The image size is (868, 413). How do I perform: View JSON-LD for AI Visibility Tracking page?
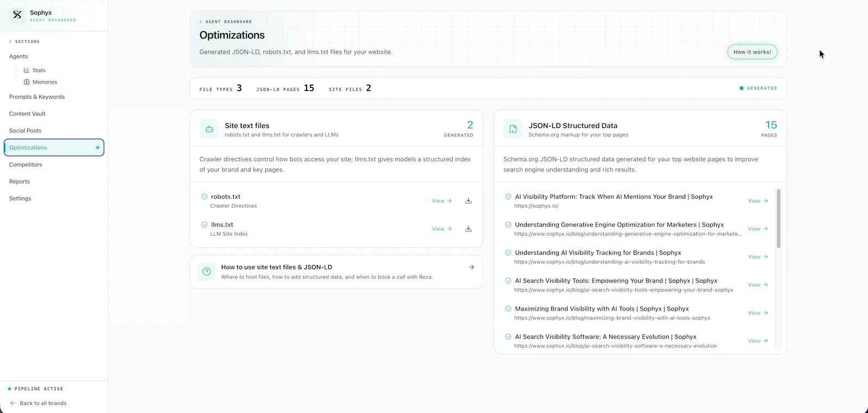point(758,257)
